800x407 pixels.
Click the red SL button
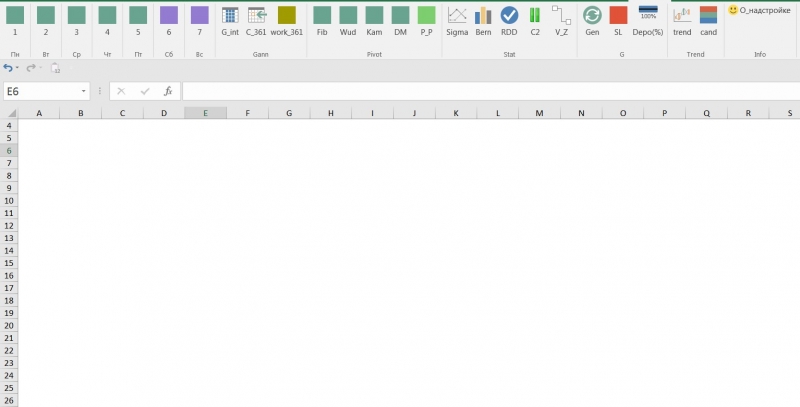click(x=618, y=21)
